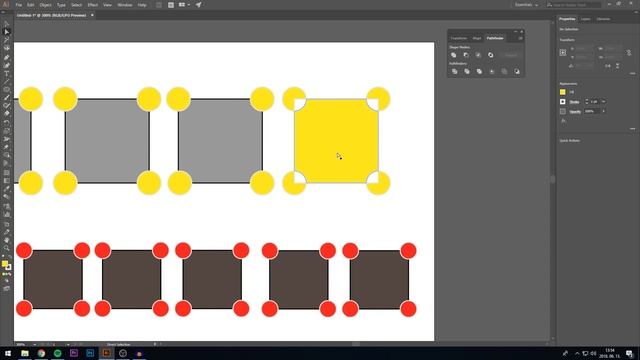
Task: Open the Windows Start button
Action: (x=8, y=353)
